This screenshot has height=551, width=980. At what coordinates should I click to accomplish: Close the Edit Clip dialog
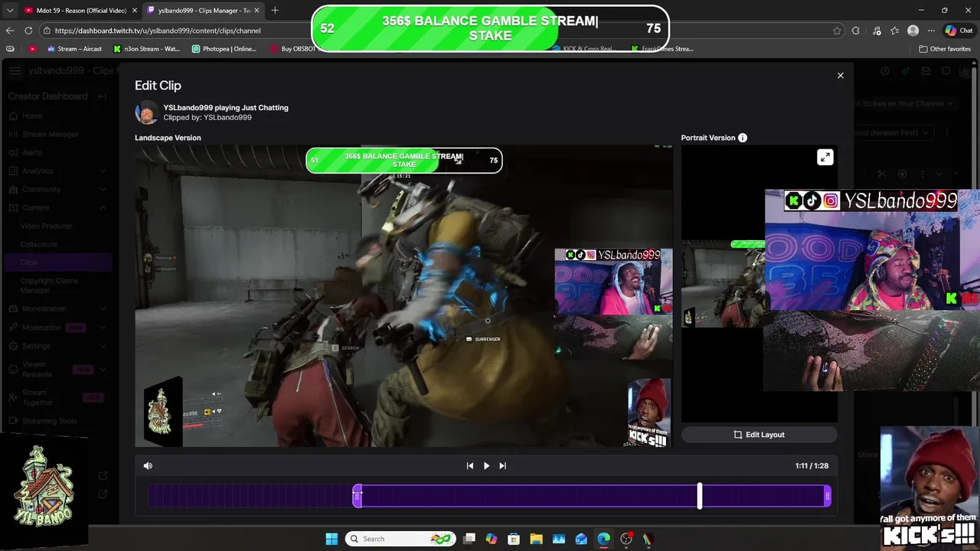840,75
